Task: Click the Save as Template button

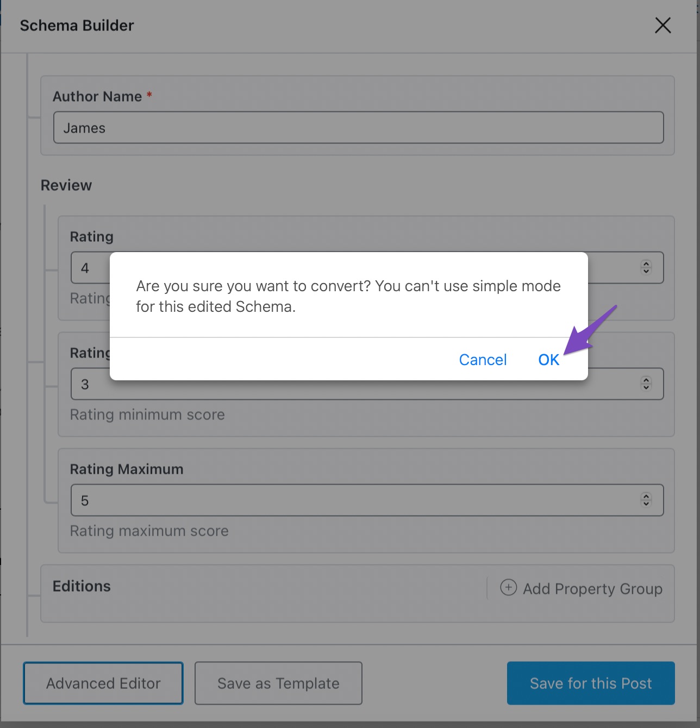Action: (278, 683)
